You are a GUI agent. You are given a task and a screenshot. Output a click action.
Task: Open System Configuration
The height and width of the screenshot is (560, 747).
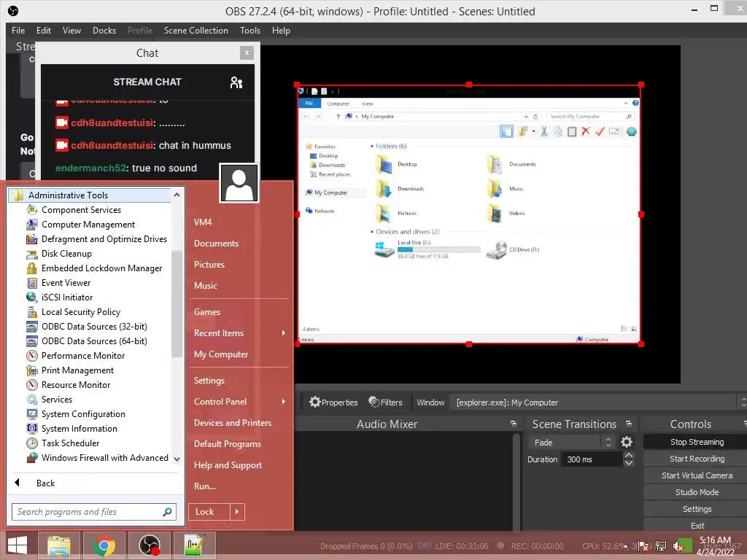[76, 414]
